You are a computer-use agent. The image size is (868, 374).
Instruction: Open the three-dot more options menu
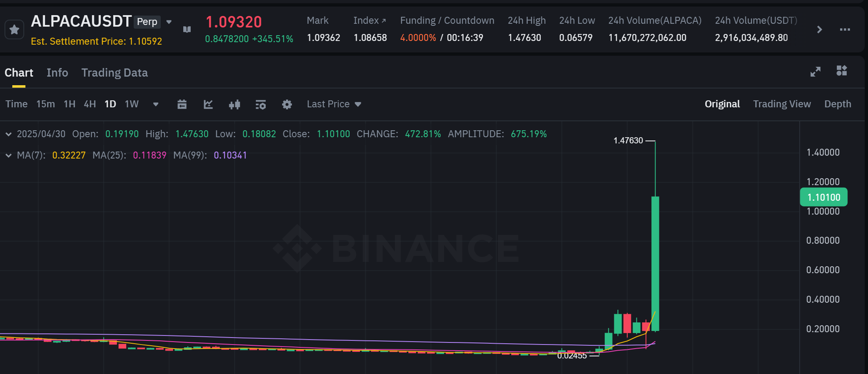pyautogui.click(x=845, y=29)
